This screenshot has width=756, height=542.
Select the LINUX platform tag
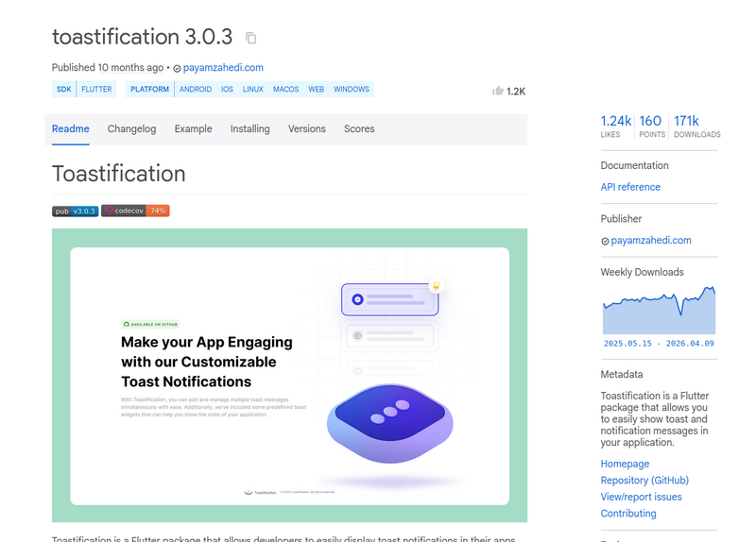click(253, 89)
